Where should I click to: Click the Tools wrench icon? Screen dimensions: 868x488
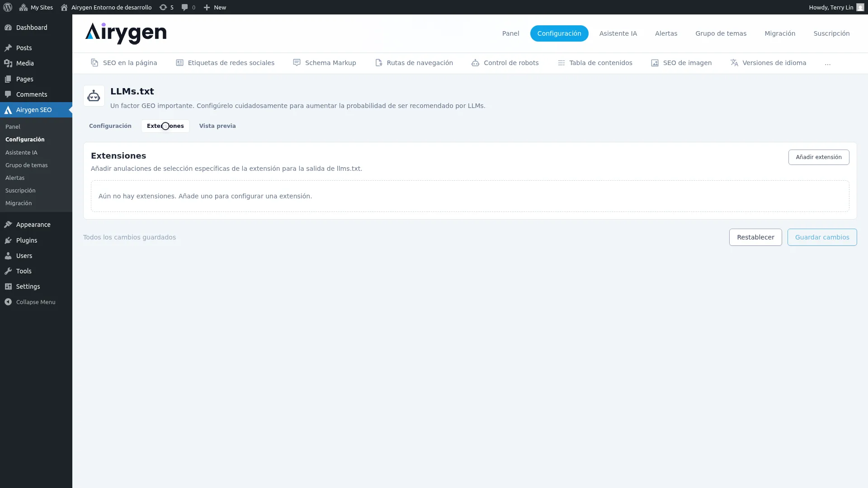(x=8, y=271)
